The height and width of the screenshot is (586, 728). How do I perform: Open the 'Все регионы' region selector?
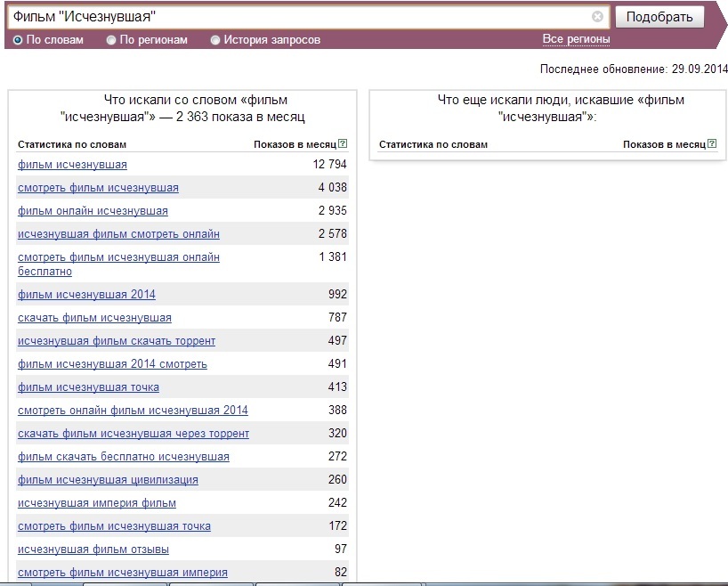(576, 39)
